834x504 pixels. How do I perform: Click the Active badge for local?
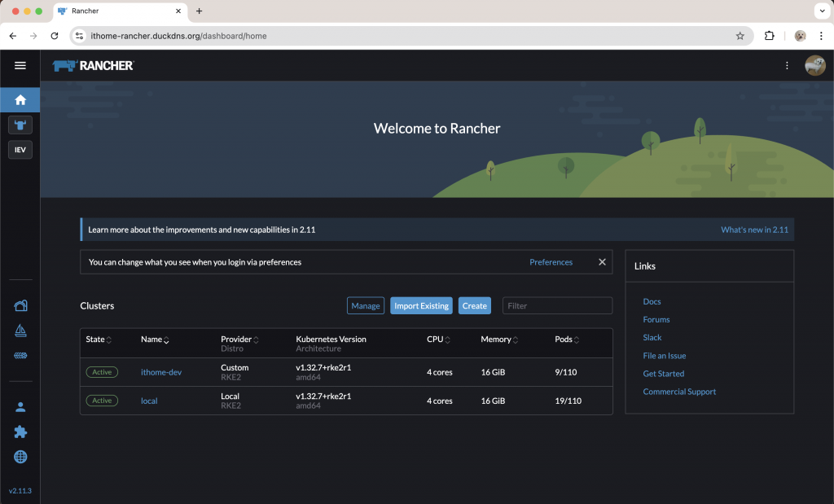(x=102, y=401)
